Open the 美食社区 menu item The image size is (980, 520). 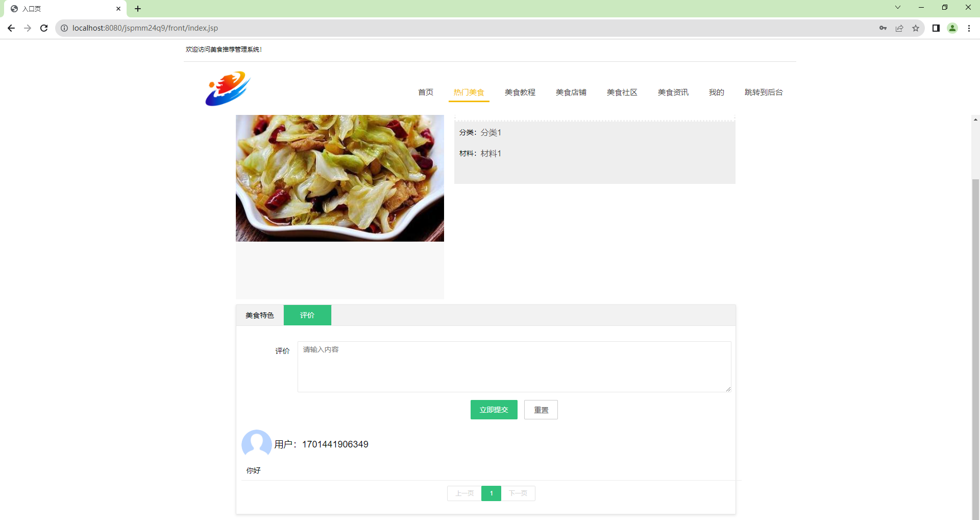[622, 92]
